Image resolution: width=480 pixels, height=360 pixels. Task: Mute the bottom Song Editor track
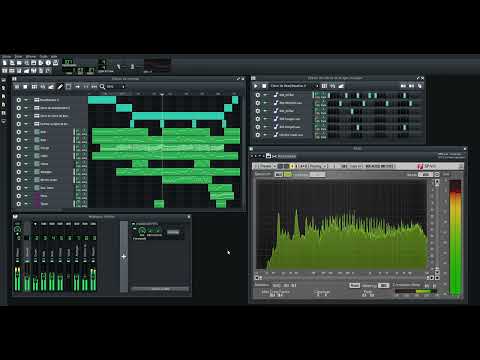point(26,204)
